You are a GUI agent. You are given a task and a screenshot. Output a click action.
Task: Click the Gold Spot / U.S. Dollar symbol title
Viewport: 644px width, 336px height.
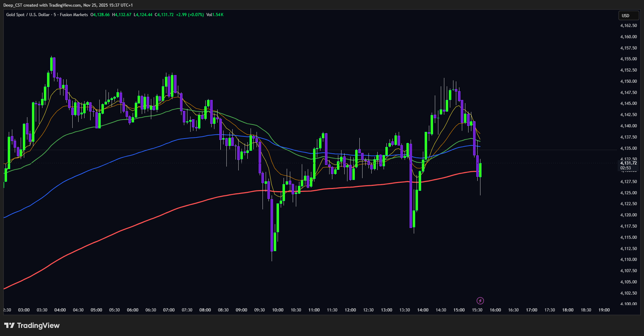[28, 15]
